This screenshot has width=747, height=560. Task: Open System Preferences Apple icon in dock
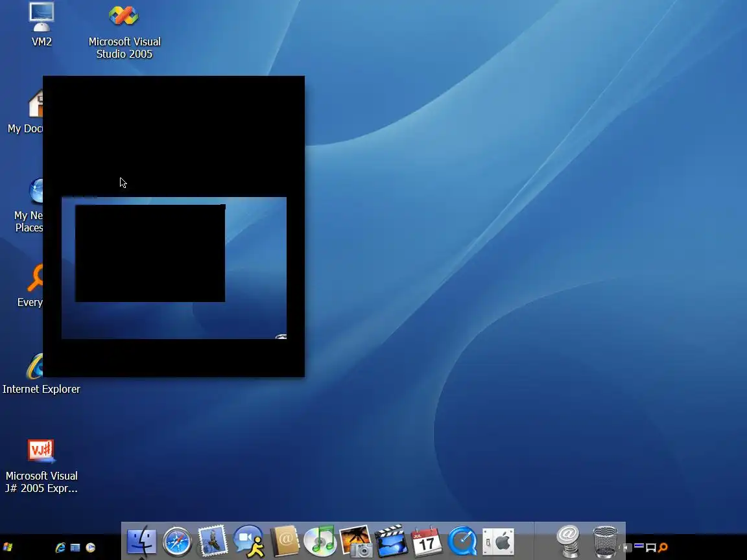click(x=498, y=541)
